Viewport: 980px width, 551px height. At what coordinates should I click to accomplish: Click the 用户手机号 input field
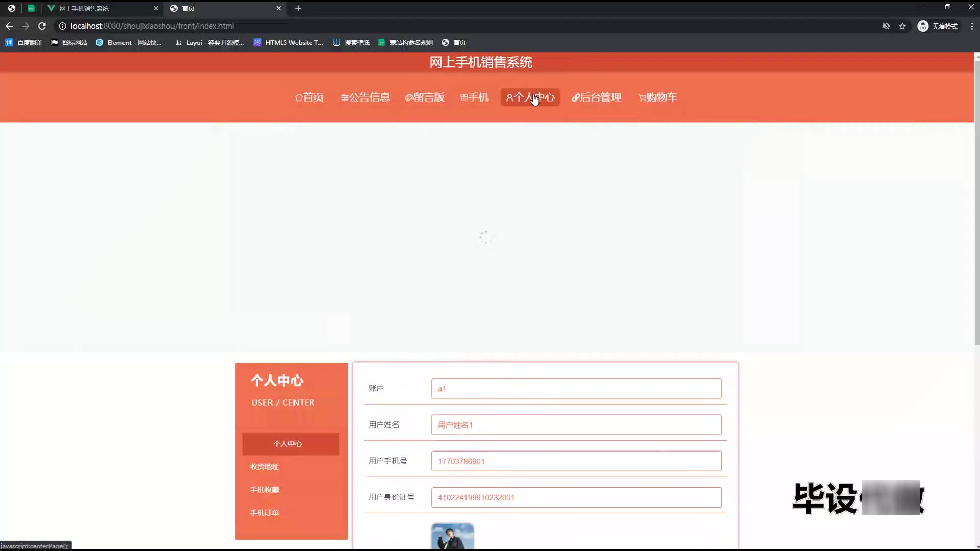576,461
